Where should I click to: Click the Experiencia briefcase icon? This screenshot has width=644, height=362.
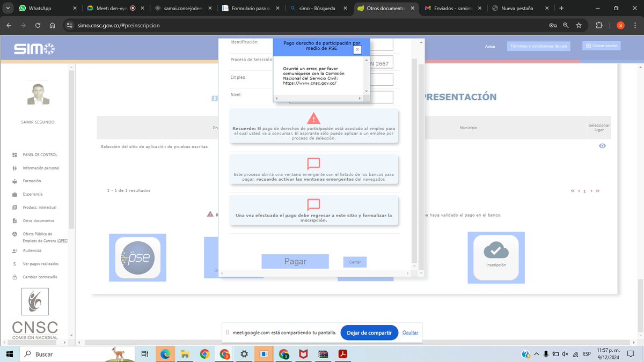(x=14, y=194)
